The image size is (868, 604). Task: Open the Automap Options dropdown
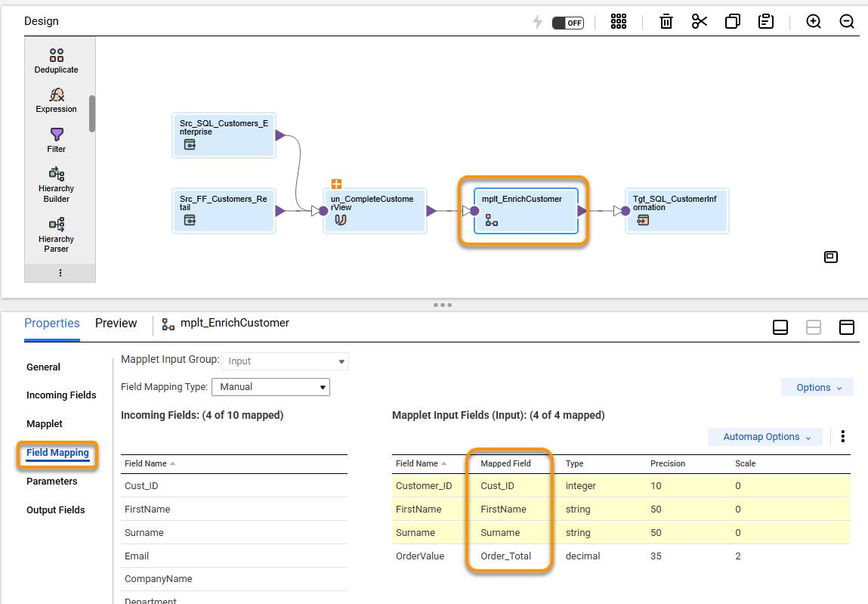click(x=765, y=437)
